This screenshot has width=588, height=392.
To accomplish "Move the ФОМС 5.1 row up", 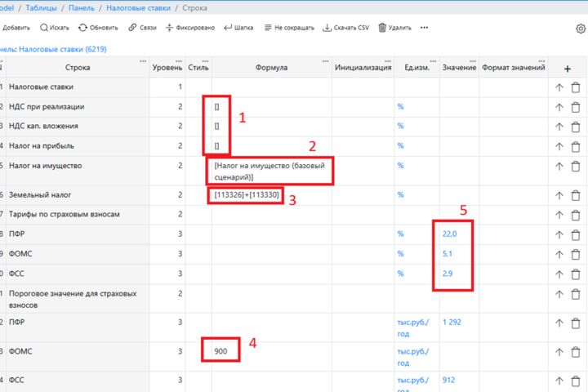I will pyautogui.click(x=559, y=255).
